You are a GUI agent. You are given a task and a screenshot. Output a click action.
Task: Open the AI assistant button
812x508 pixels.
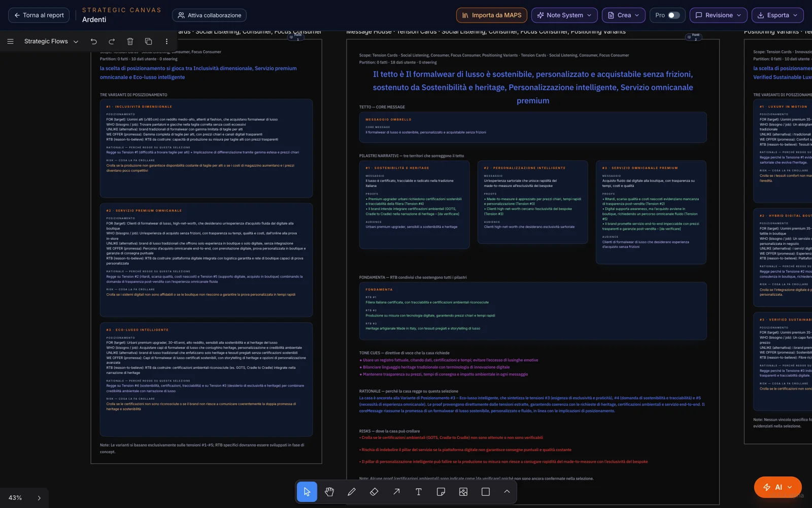[x=777, y=487]
